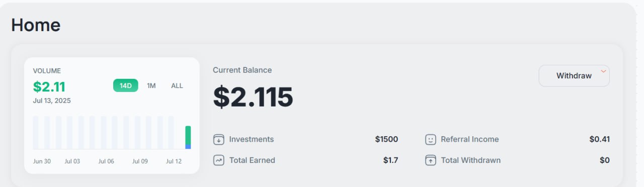Click the Total Withdrawn upload icon
Viewport: 644px width, 187px height.
click(430, 160)
